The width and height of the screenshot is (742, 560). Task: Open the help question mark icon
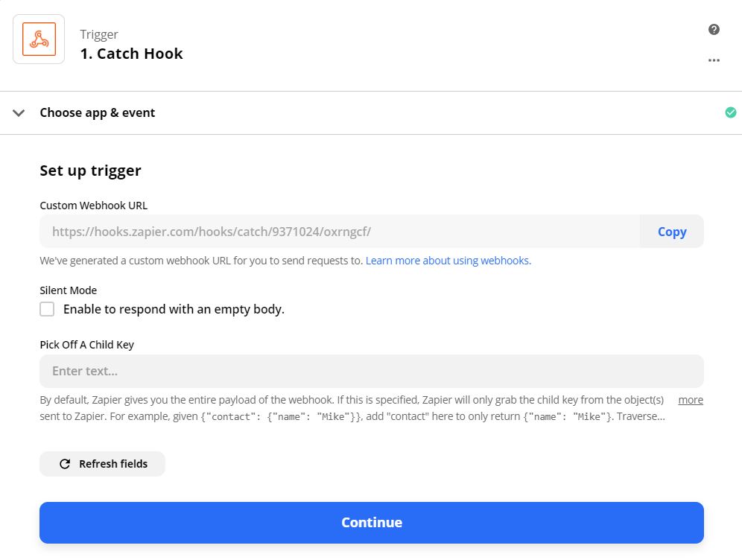(714, 30)
